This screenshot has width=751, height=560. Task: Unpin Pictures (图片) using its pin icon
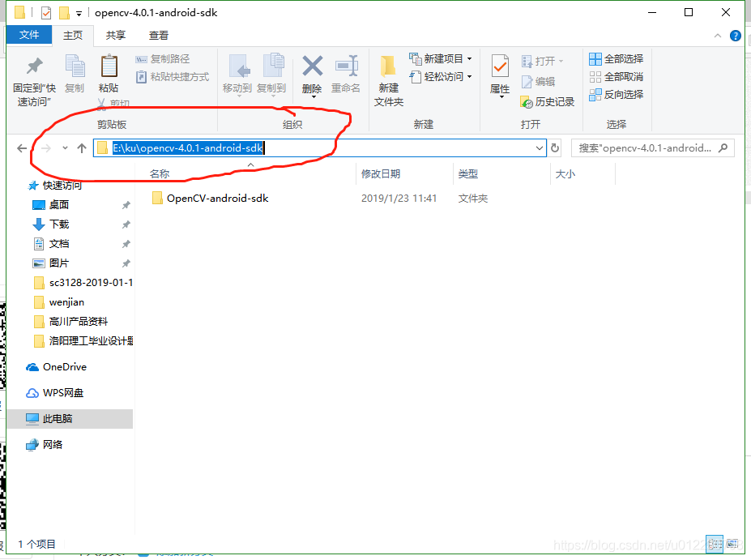click(126, 263)
